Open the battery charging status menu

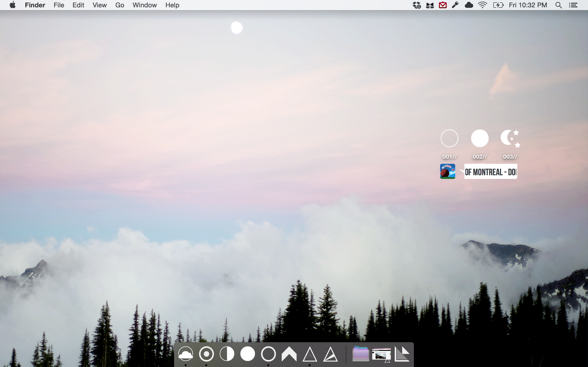(x=498, y=5)
